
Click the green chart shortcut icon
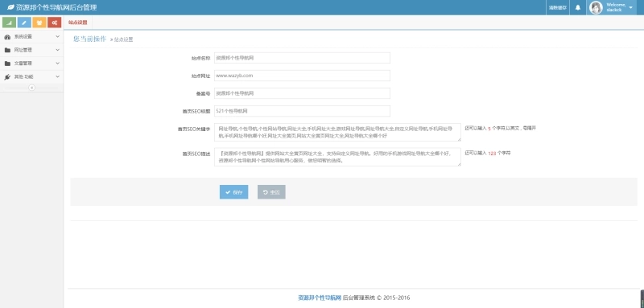(9, 23)
